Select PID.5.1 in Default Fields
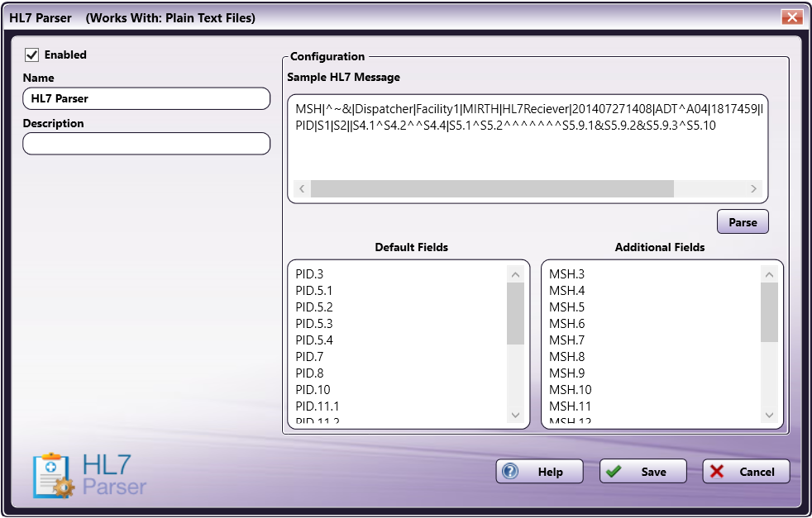The width and height of the screenshot is (812, 518). point(314,291)
